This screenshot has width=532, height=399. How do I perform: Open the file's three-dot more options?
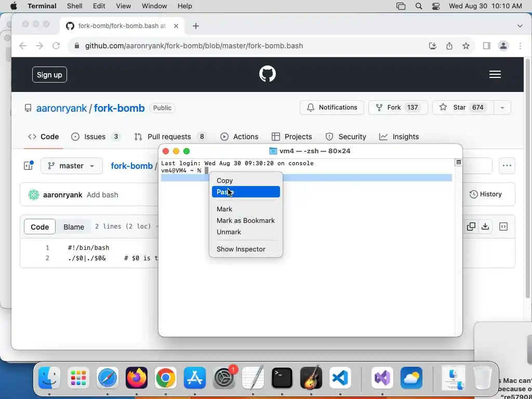[507, 166]
